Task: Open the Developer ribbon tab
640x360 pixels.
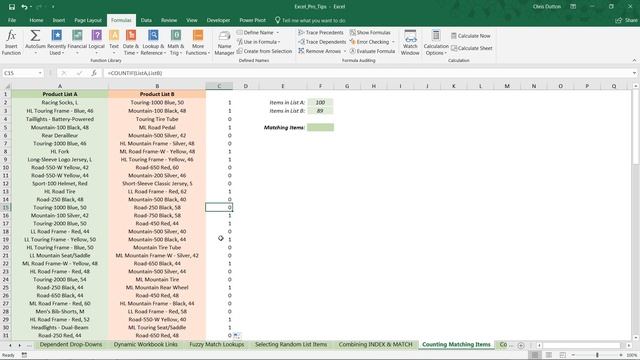Action: pyautogui.click(x=218, y=20)
